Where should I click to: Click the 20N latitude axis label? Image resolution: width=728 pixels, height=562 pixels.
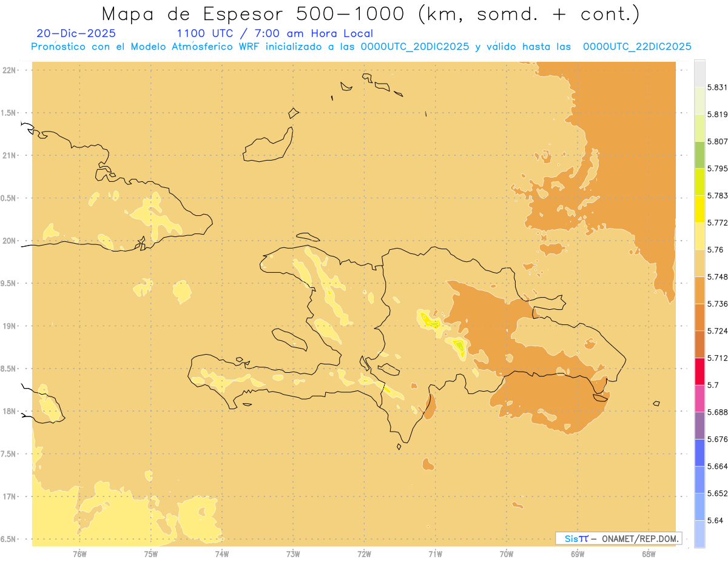tap(9, 241)
